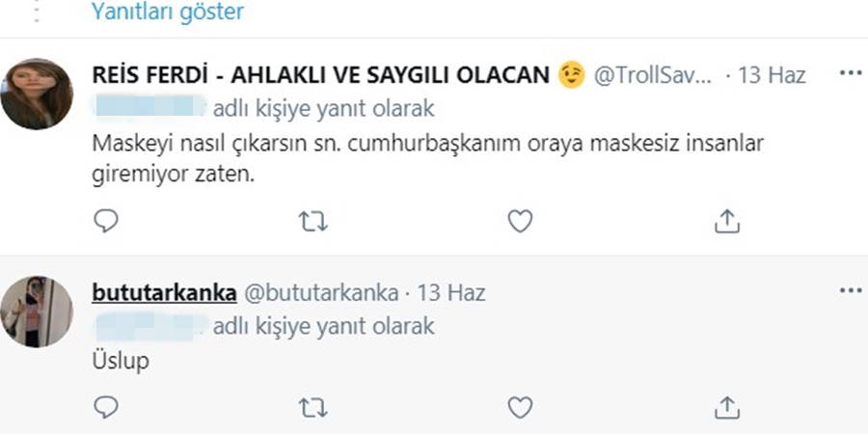Screen dimensions: 868x434
Task: Retweet REIS FERDI's mask tweet
Action: pos(313,222)
